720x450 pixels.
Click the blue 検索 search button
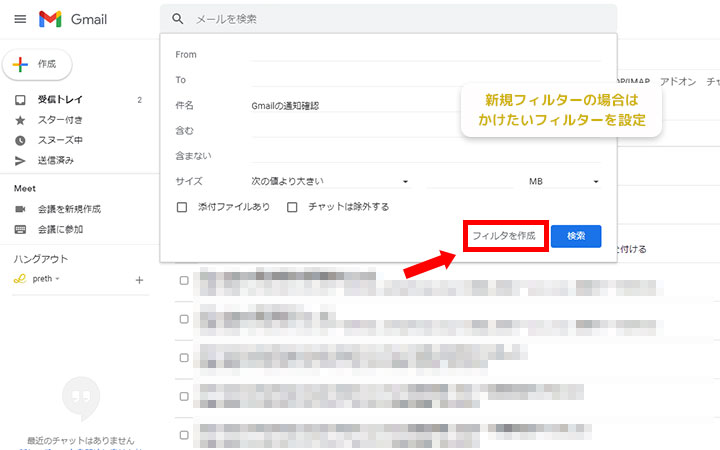pyautogui.click(x=576, y=236)
